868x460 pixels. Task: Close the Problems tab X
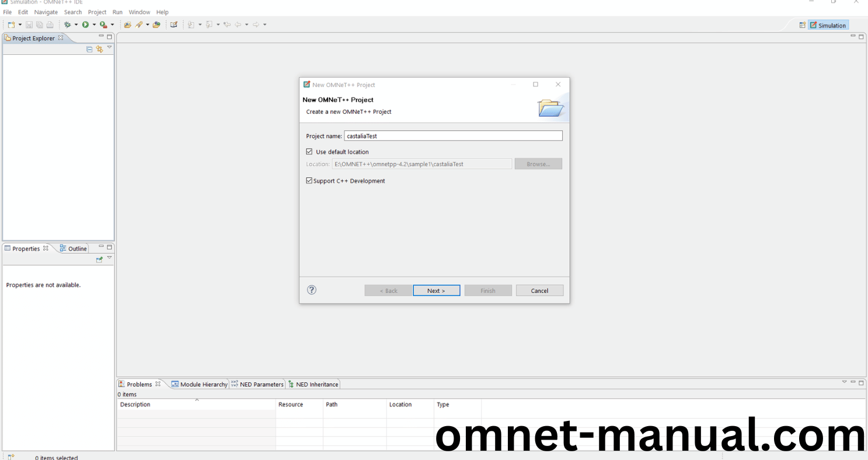pos(158,384)
